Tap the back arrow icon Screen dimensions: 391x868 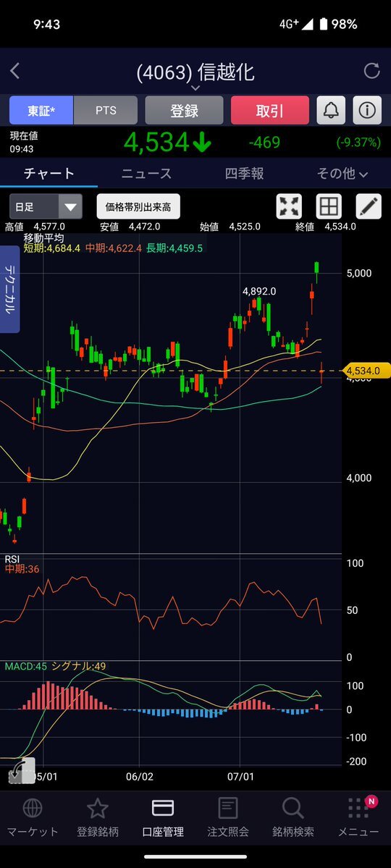(15, 71)
